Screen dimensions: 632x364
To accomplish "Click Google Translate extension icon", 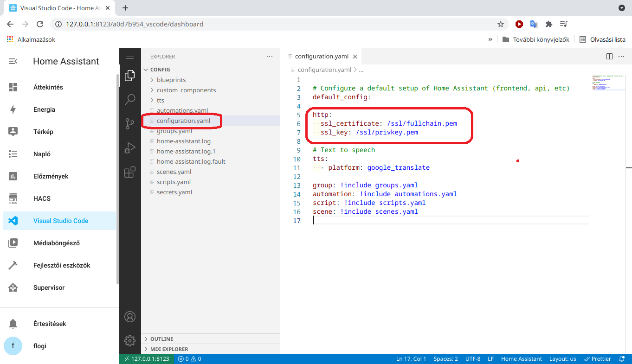I will [x=534, y=24].
